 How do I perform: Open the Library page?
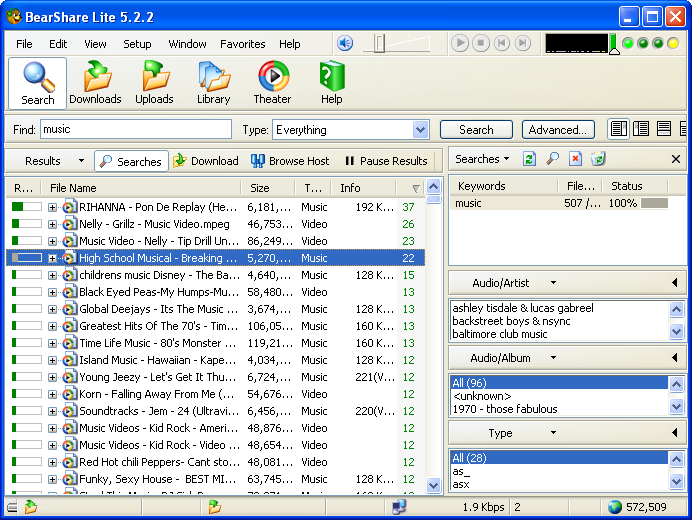214,83
